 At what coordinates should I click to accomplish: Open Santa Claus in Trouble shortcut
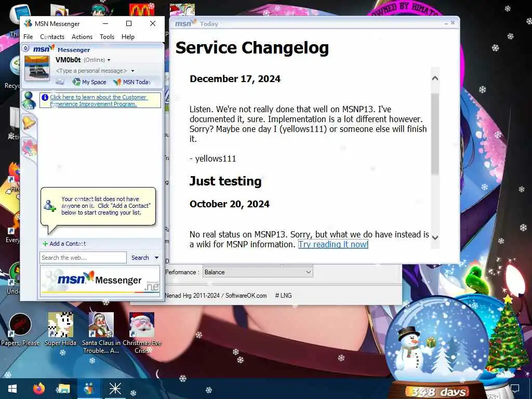click(x=101, y=333)
